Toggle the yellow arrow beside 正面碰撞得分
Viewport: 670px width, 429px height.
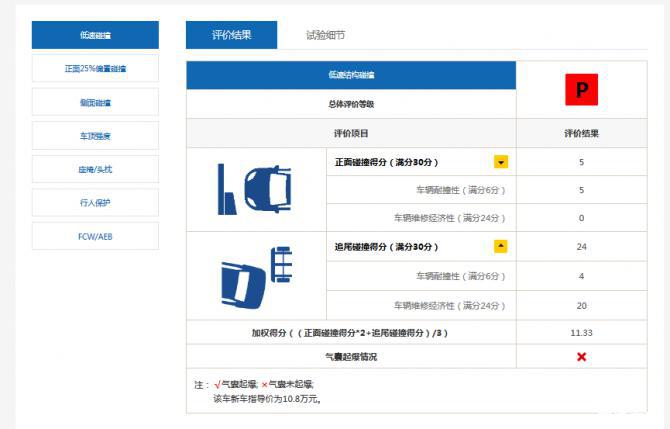[x=501, y=162]
